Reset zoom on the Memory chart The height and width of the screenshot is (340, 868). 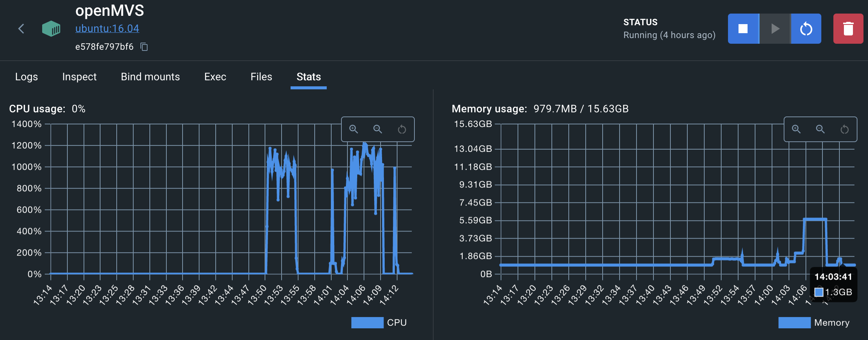[845, 129]
